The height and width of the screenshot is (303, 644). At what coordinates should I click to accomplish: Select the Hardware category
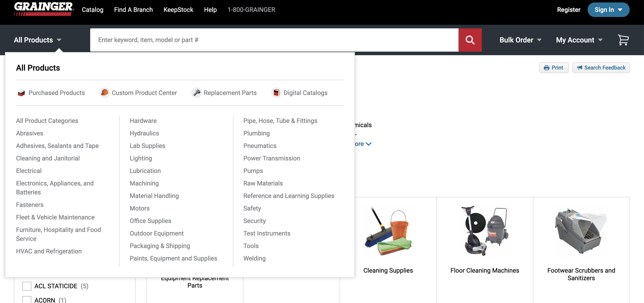(x=143, y=121)
